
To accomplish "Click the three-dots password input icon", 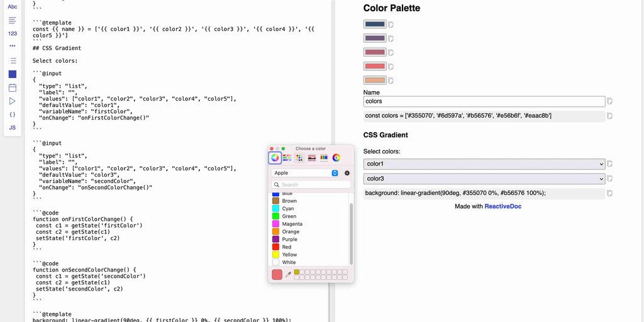I will pyautogui.click(x=13, y=46).
